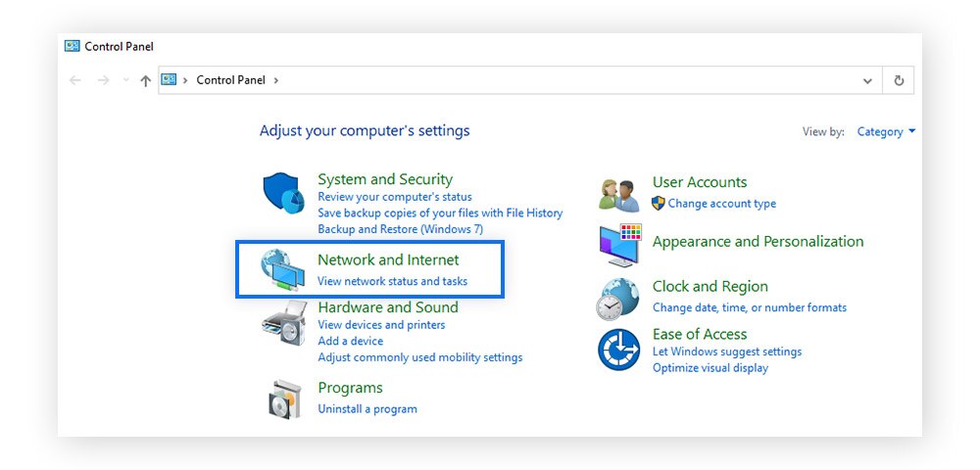980x470 pixels.
Task: Open the address bar history dropdown arrow
Action: point(867,80)
